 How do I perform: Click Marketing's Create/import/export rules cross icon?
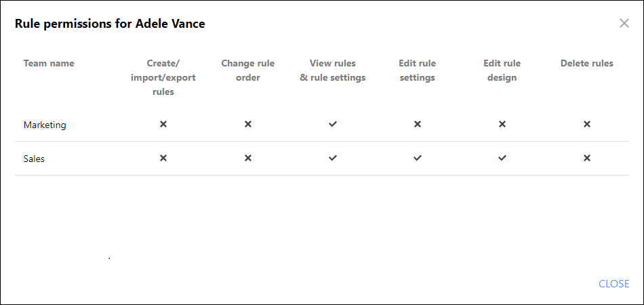pos(163,124)
